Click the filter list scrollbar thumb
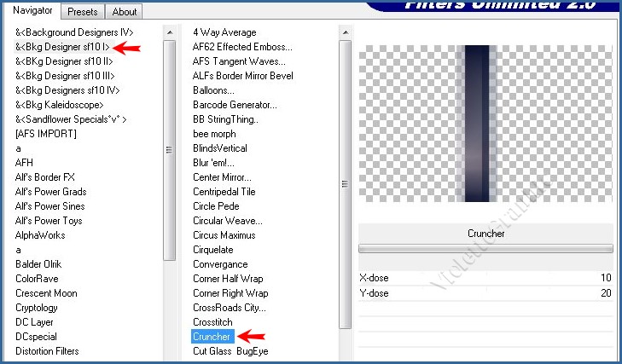This screenshot has width=622, height=364. (345, 183)
